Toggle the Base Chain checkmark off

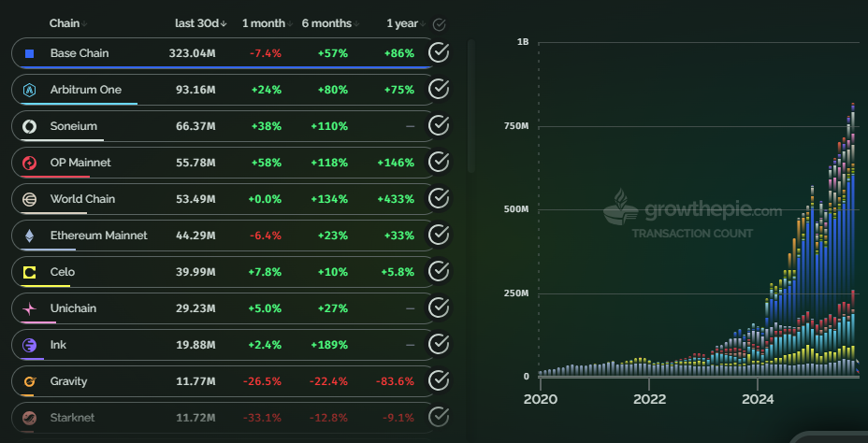coord(439,53)
